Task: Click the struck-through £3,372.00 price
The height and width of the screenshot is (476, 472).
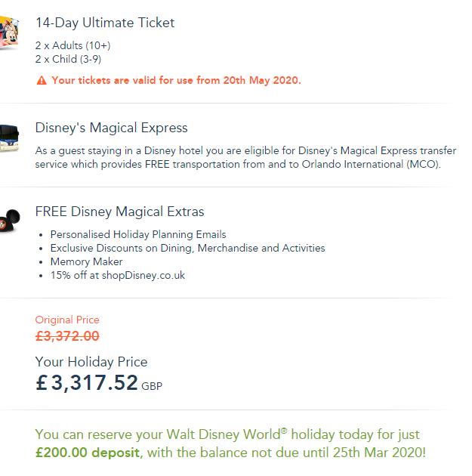Action: pyautogui.click(x=67, y=336)
